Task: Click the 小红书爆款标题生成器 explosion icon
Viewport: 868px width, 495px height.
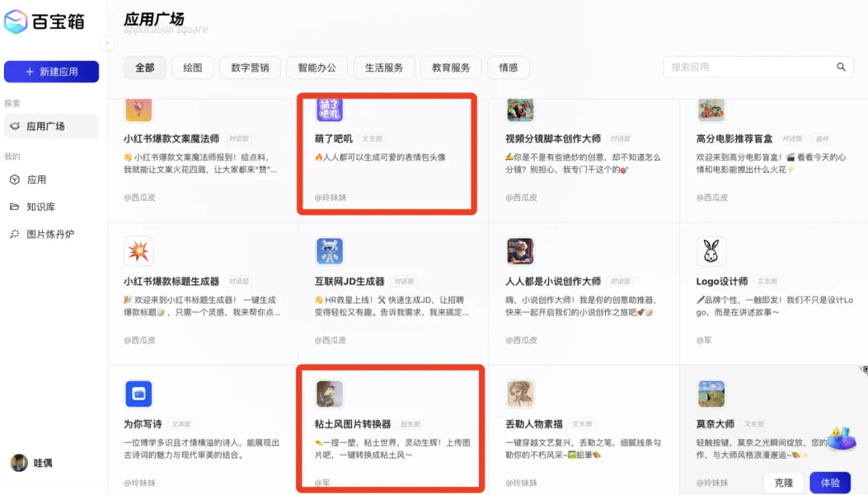Action: pos(138,252)
